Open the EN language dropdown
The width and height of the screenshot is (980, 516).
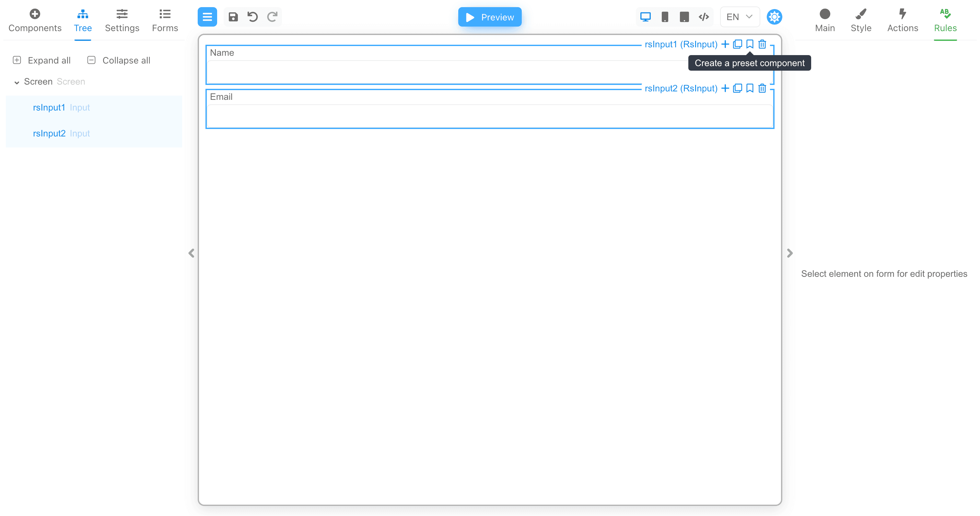(739, 17)
